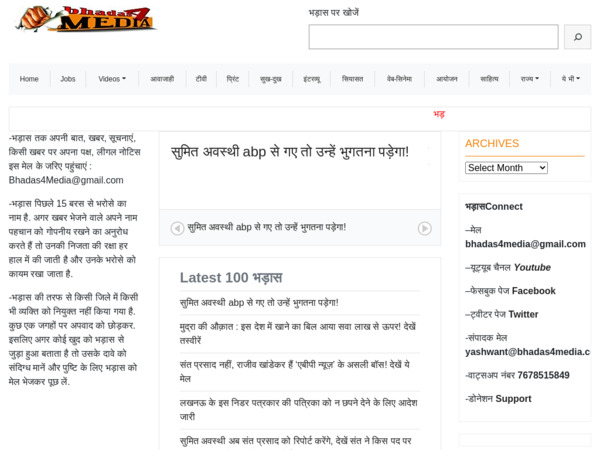Click the search magnifier button
The width and height of the screenshot is (600, 450).
coord(577,37)
